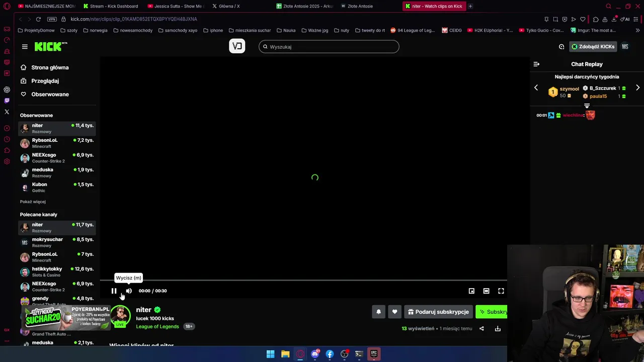Click the address bar URL
Viewport: 644px width, 362px height.
point(134,19)
